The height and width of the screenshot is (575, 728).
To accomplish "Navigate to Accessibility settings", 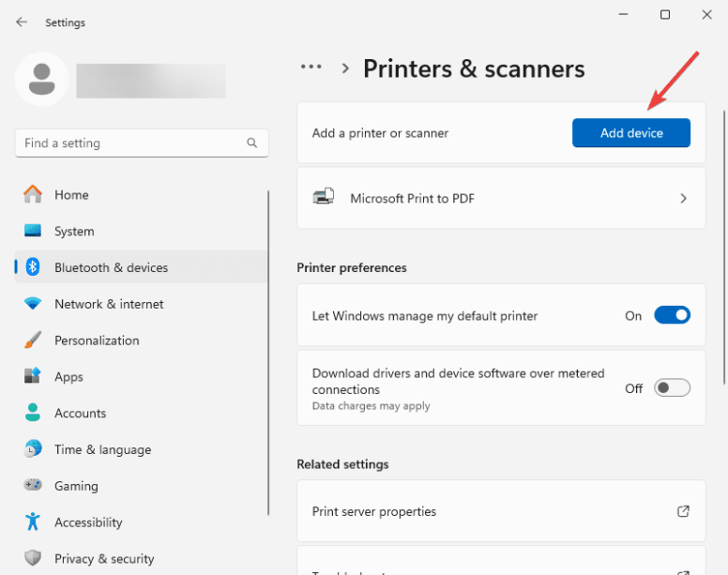I will pos(88,522).
